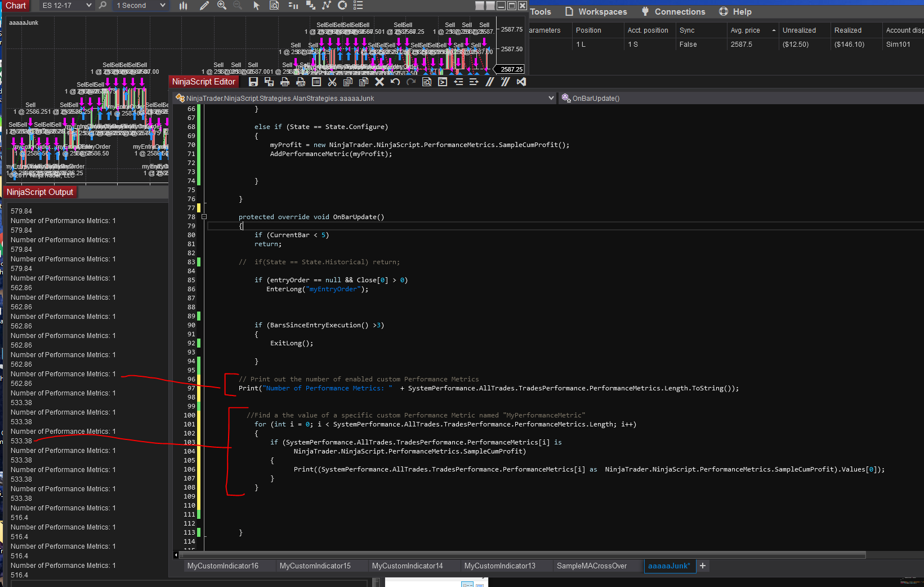The height and width of the screenshot is (587, 924).
Task: Switch to the MyCustomIndicator14 tab
Action: (x=408, y=566)
